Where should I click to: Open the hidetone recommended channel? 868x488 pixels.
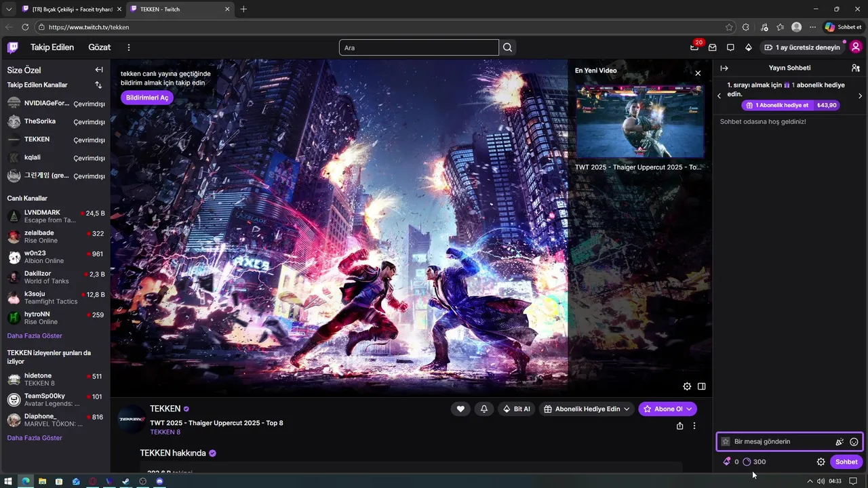pos(56,379)
